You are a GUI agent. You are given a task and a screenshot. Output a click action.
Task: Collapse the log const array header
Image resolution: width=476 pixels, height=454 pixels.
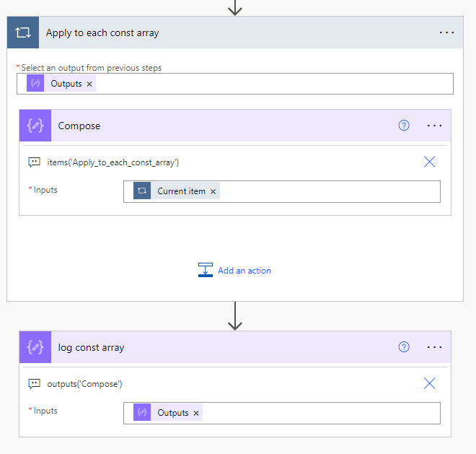click(216, 347)
